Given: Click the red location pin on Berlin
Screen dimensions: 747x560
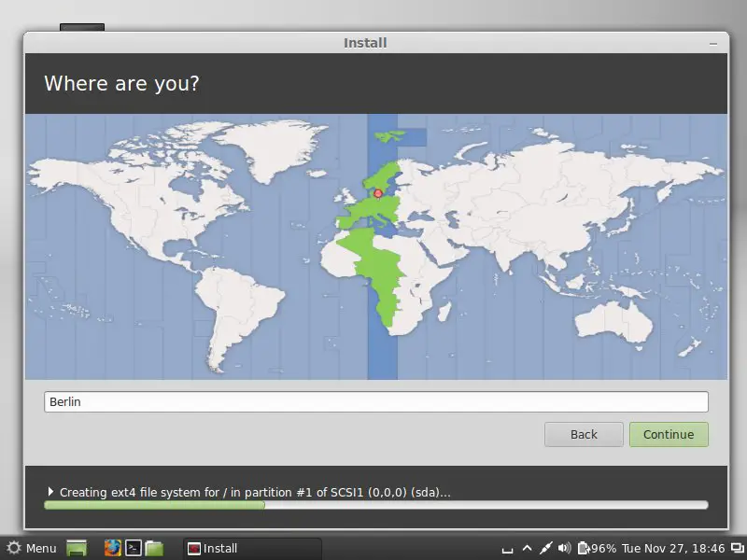Looking at the screenshot, I should 378,193.
